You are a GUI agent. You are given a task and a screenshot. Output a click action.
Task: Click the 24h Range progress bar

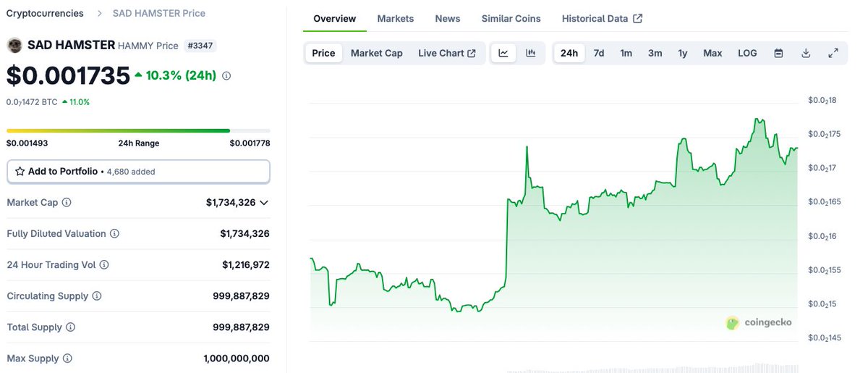tap(138, 130)
